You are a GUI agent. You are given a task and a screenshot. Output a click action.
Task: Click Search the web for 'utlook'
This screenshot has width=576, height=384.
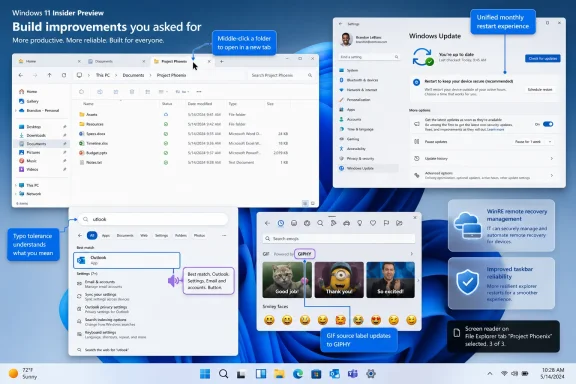107,350
